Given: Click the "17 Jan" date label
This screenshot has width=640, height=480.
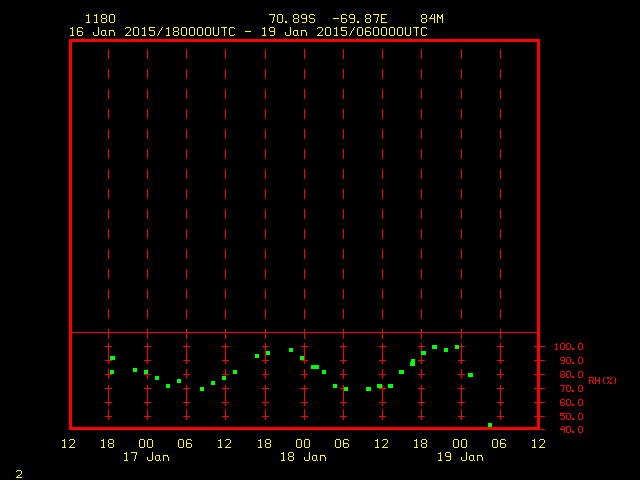Looking at the screenshot, I should (146, 457).
